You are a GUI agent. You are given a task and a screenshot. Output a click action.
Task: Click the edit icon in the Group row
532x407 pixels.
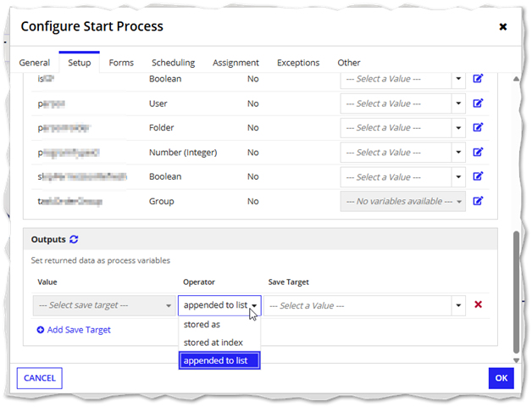[478, 202]
